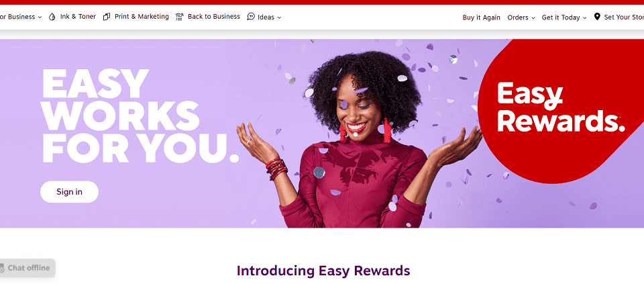Click the copy pages icon beside Print & Marketing

107,17
